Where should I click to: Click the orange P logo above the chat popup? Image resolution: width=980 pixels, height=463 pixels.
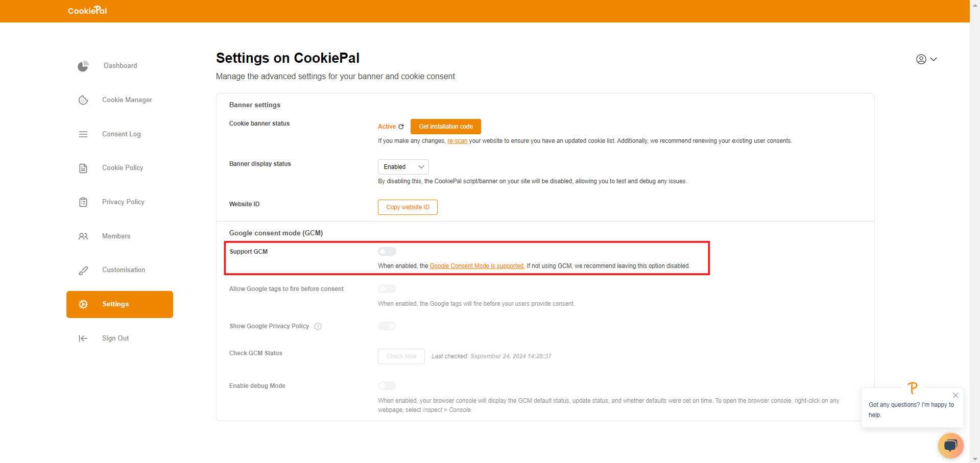(913, 388)
